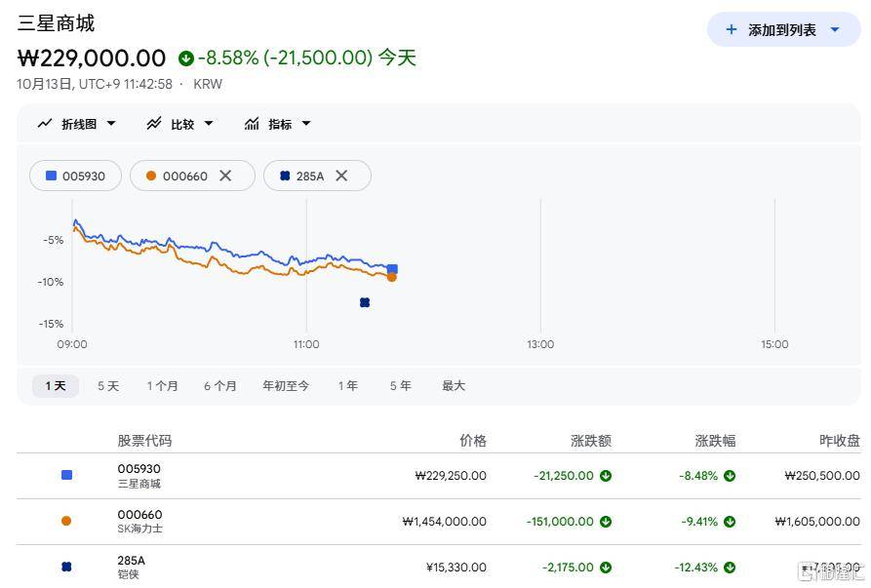This screenshot has width=871, height=588.
Task: Click the 005930 chip in the chart legend
Action: click(x=75, y=176)
